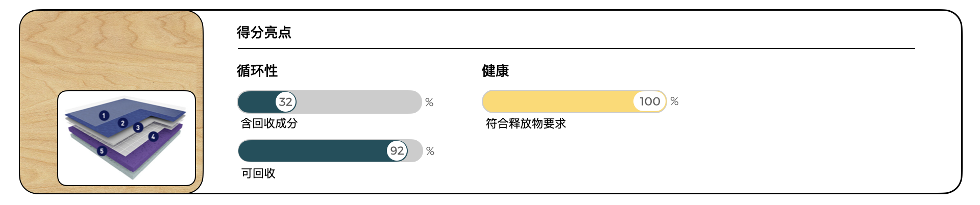
Task: Pick layer marker 3 on the flooring diagram
Action: [138, 127]
